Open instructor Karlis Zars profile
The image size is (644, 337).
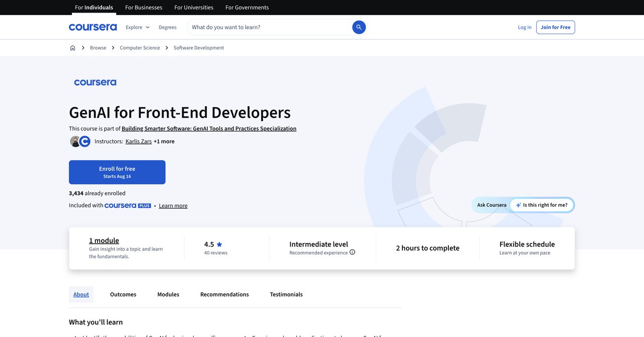click(x=138, y=141)
